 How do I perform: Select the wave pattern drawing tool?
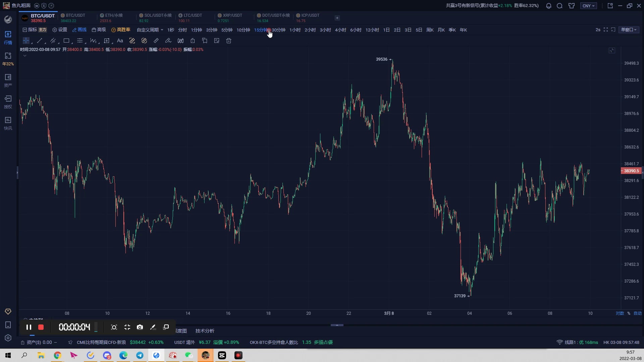point(93,41)
